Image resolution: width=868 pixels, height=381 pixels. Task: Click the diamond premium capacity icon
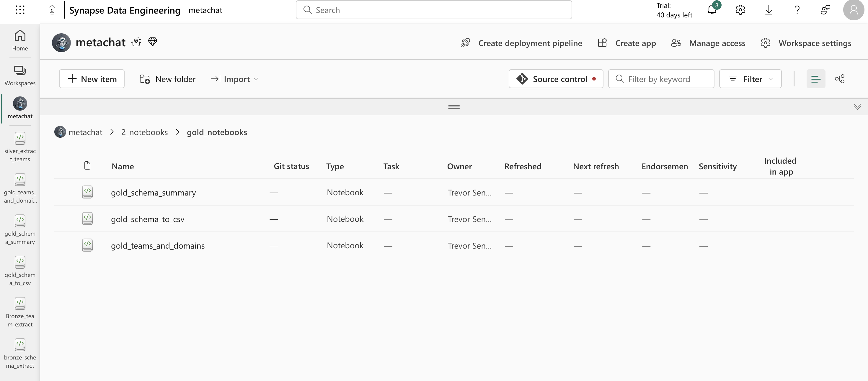tap(153, 42)
